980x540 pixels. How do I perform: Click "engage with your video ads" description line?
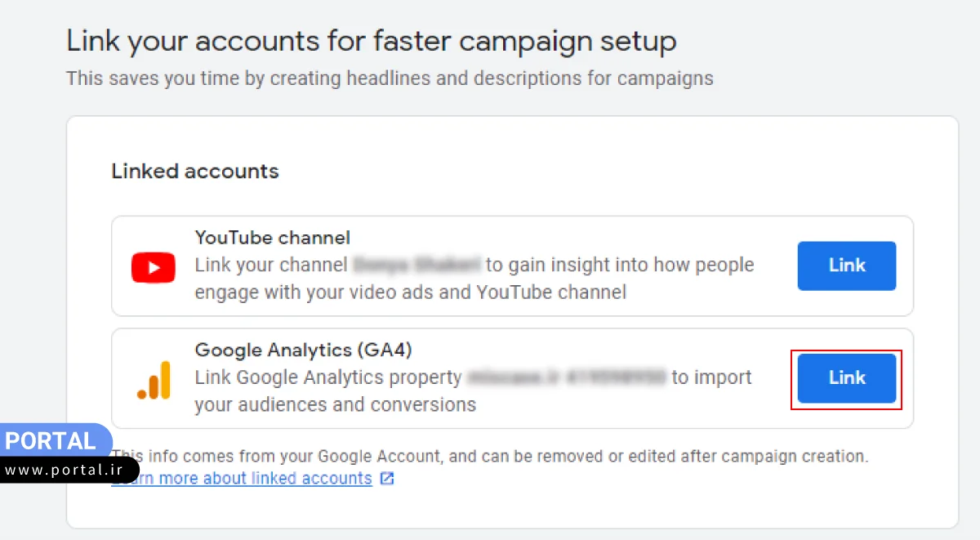[410, 292]
